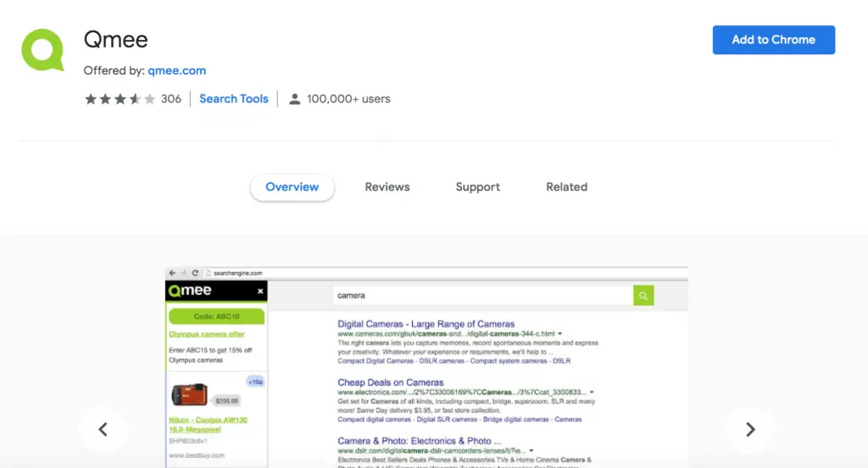Screen dimensions: 868x468
Task: Click the browser reload icon in screenshot
Action: click(x=195, y=273)
